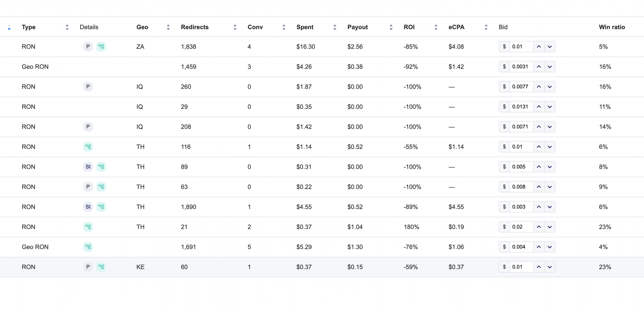Sort the table by Redirects
Screen dimensions: 644x310
(x=235, y=27)
